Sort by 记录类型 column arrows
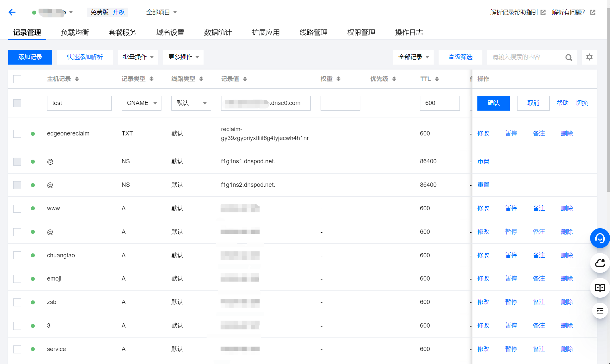Image resolution: width=610 pixels, height=364 pixels. pos(152,79)
